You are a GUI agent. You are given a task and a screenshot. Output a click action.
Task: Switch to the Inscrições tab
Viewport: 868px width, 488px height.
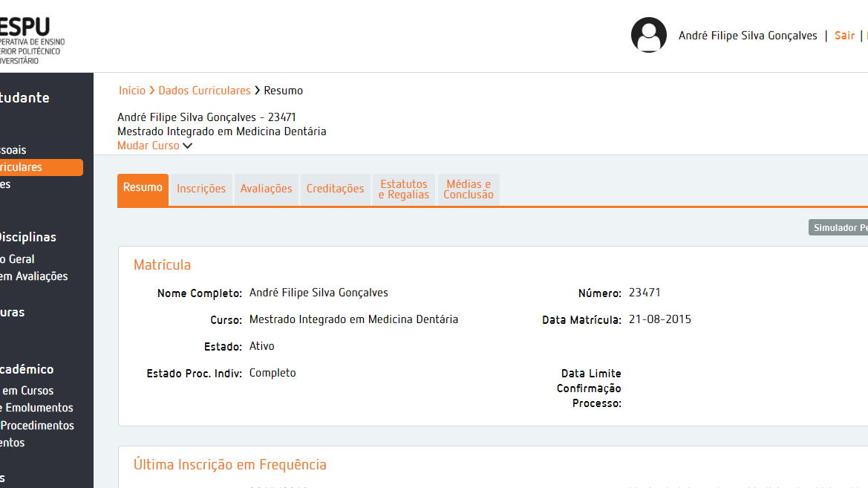(201, 189)
